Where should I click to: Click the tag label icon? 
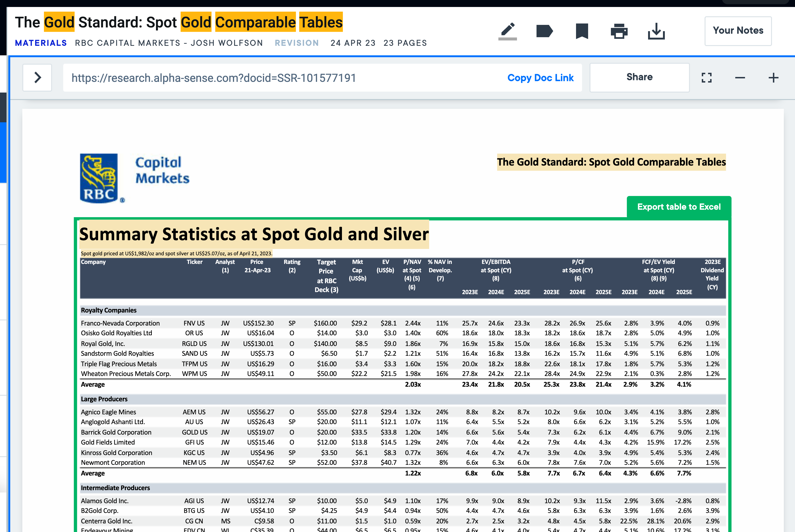(x=545, y=31)
